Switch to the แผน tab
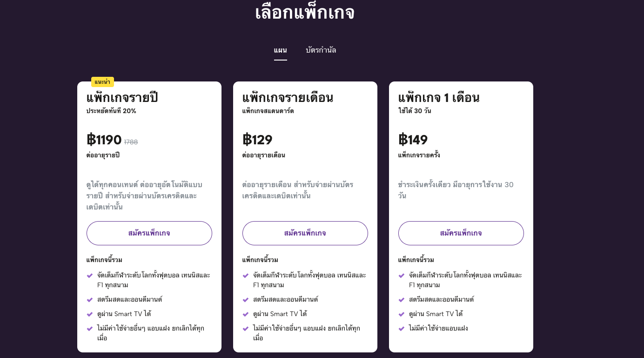644x358 pixels. tap(280, 50)
